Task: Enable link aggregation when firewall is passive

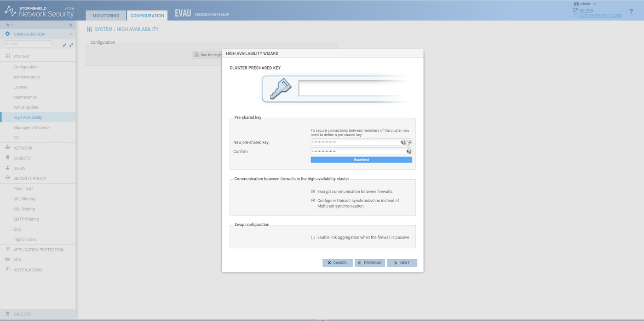Action: 313,238
